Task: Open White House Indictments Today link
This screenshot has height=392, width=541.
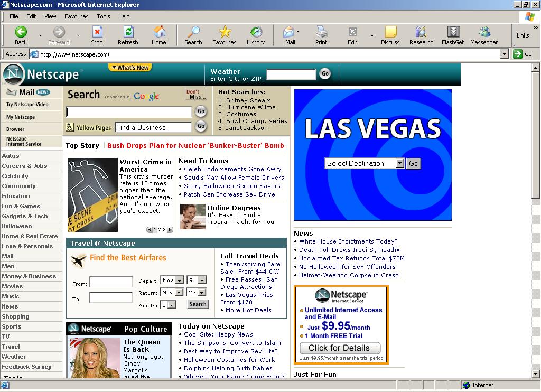Action: click(x=348, y=241)
